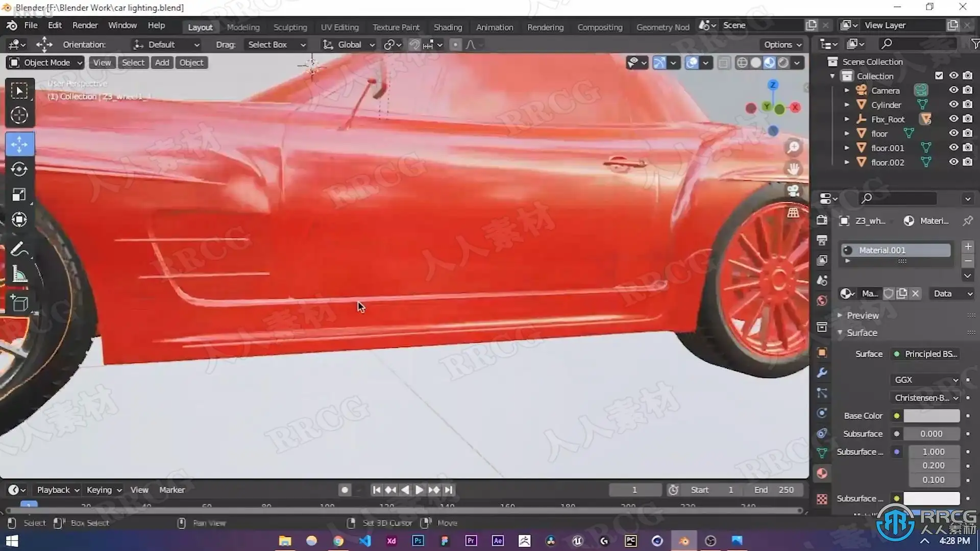Activate the Scale tool

(19, 195)
